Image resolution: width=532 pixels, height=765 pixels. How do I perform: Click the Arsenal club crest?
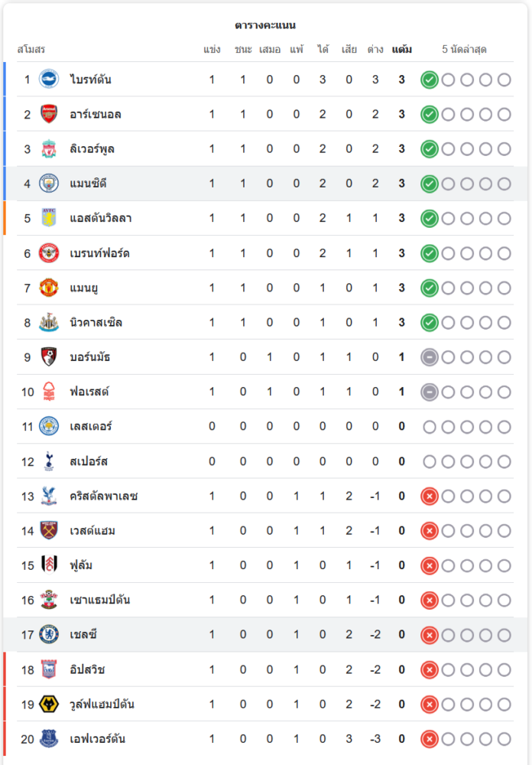[x=49, y=114]
